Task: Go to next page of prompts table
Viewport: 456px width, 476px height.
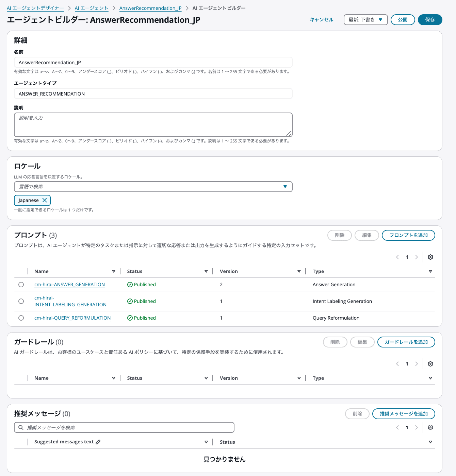Action: pos(417,257)
